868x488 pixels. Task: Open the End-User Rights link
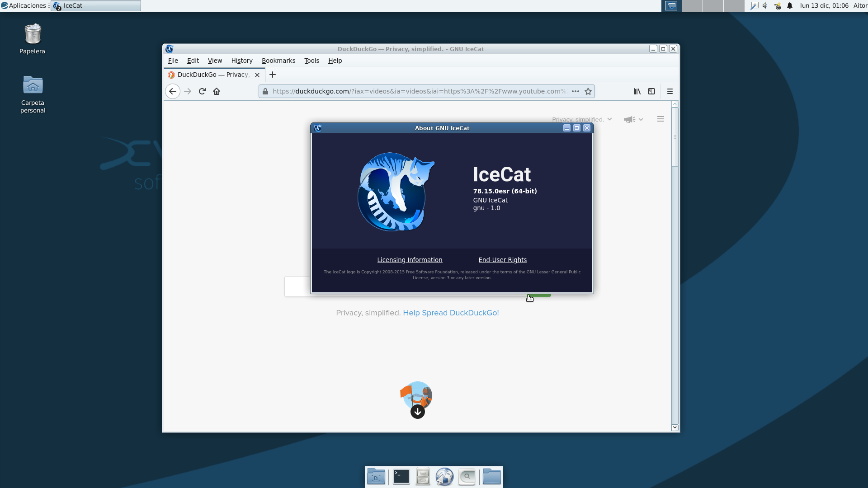(x=502, y=260)
